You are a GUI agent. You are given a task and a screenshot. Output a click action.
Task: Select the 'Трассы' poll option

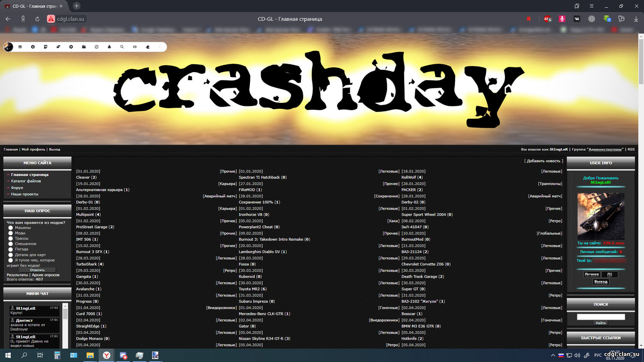tap(11, 238)
